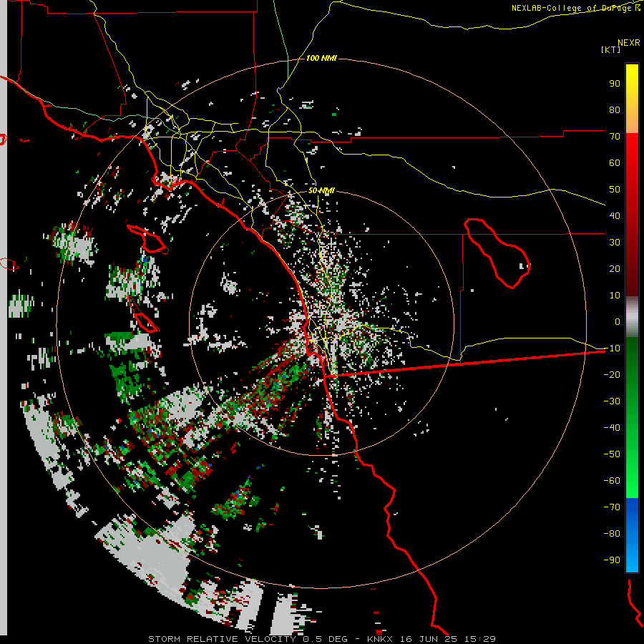Click the -10 tick label on velocity scale
The width and height of the screenshot is (644, 644).
click(x=612, y=348)
